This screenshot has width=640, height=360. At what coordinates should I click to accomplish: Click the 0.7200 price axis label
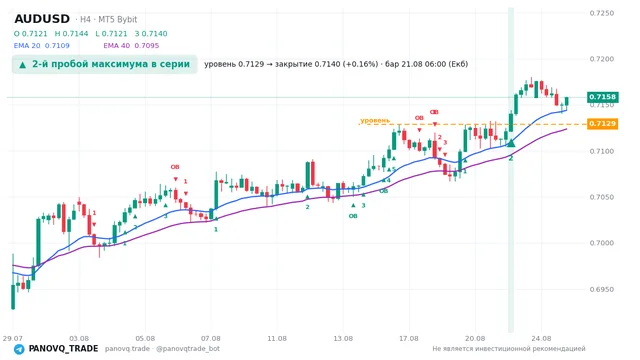pos(602,59)
